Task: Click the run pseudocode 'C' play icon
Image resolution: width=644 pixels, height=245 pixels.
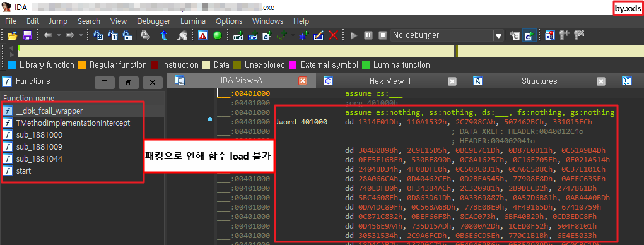Action: coord(529,35)
